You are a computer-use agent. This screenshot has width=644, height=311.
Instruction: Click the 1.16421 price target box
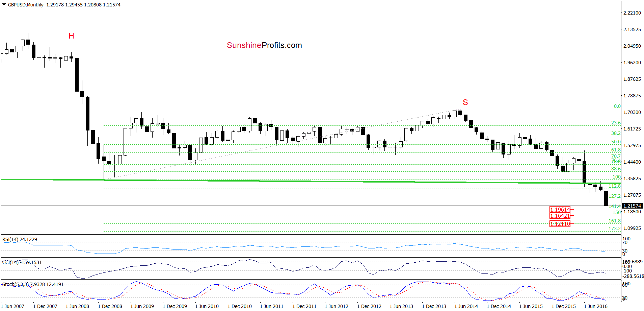(560, 216)
